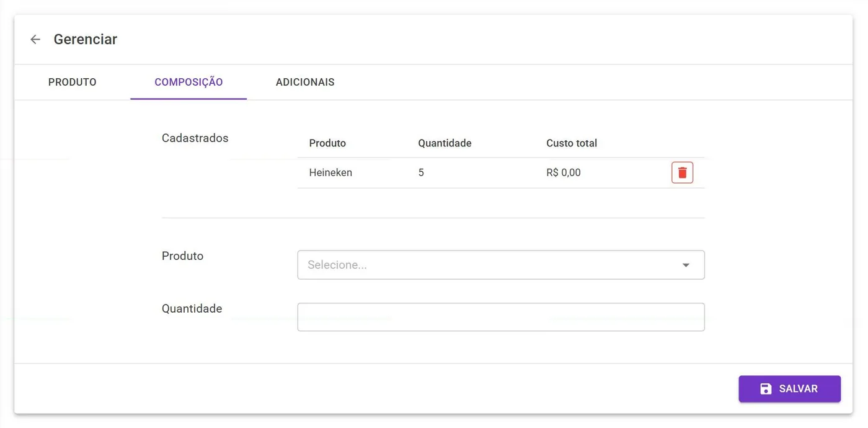868x428 pixels.
Task: Select the Heineken product cell
Action: (x=330, y=172)
